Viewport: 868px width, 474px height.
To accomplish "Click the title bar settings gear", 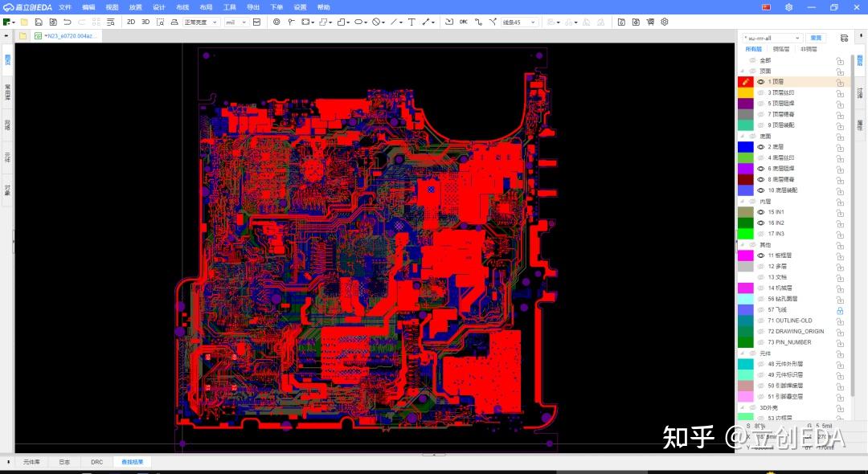I will click(x=789, y=7).
